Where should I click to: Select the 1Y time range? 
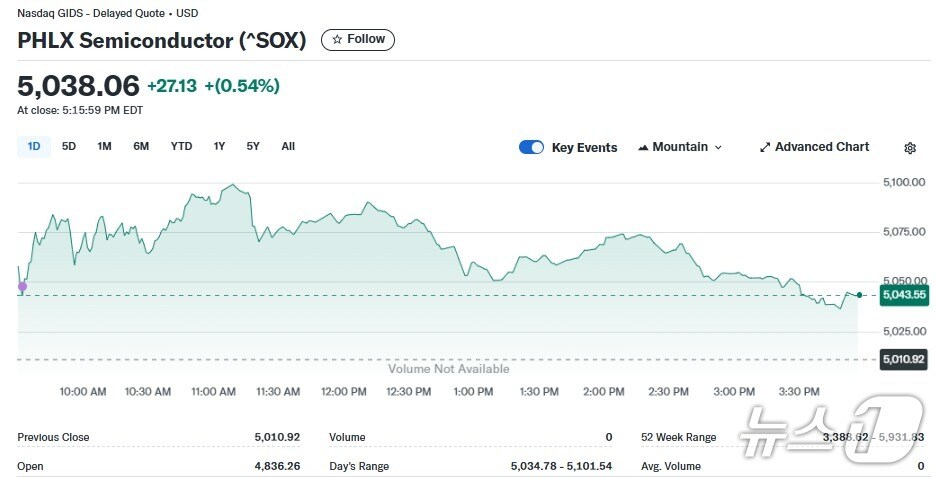pyautogui.click(x=219, y=147)
